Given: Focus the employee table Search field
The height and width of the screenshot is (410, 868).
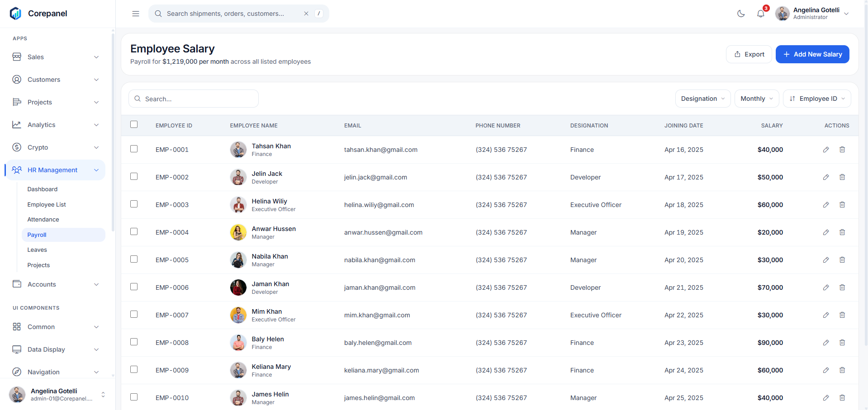Looking at the screenshot, I should click(194, 99).
